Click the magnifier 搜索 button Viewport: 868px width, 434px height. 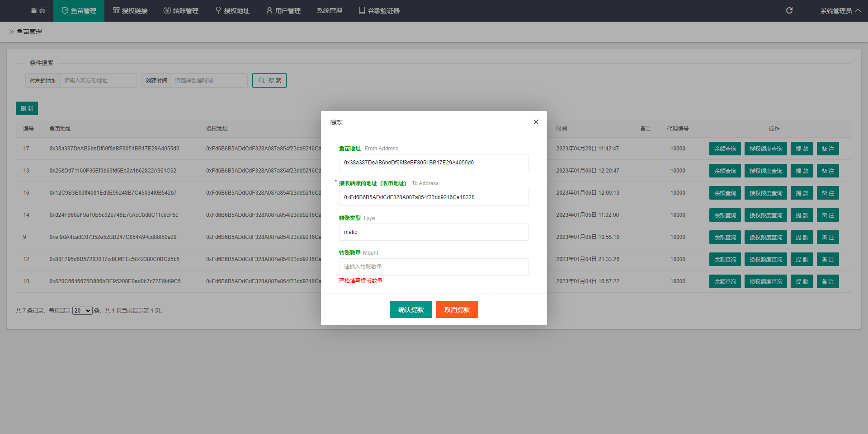point(269,80)
